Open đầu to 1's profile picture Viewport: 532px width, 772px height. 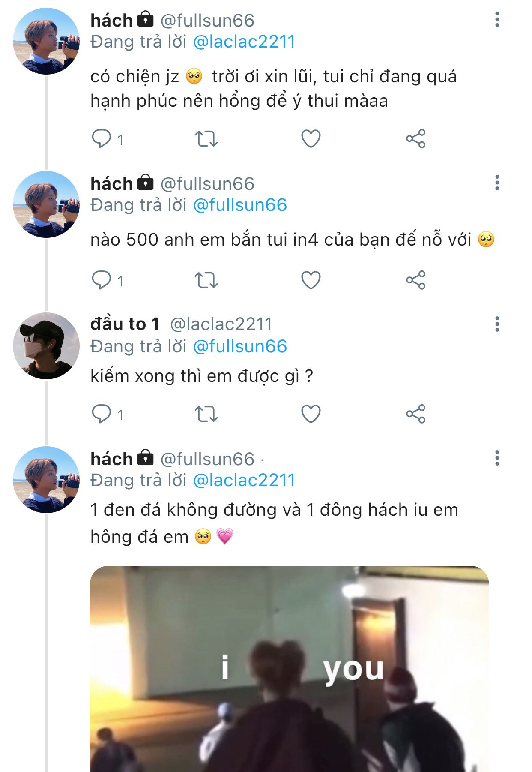pyautogui.click(x=46, y=346)
